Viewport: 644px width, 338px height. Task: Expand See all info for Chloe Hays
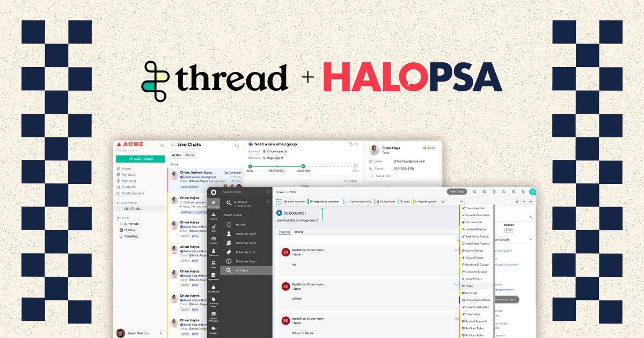point(383,175)
